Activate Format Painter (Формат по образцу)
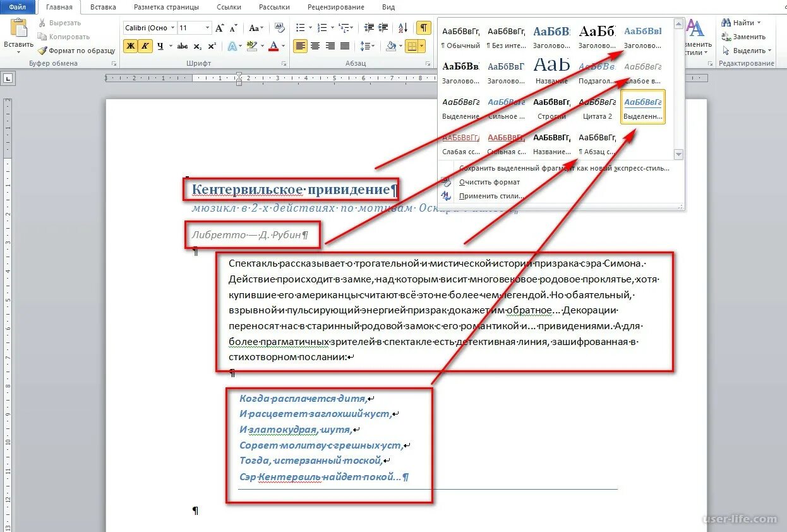 [76, 51]
